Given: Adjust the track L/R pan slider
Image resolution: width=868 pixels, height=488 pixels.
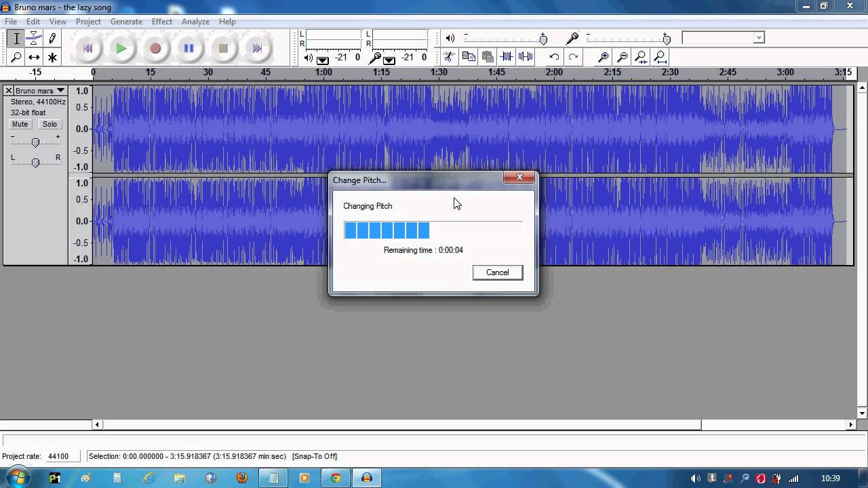Looking at the screenshot, I should pos(35,162).
